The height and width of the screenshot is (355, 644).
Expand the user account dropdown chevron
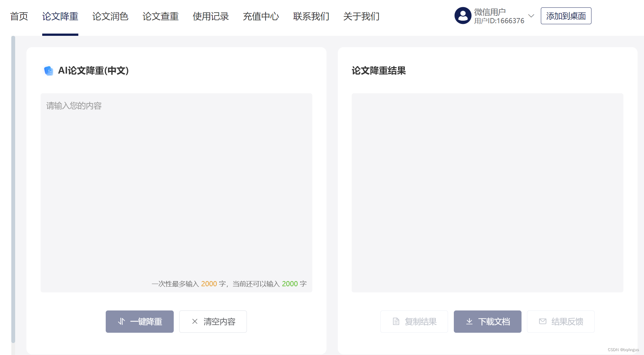click(531, 16)
